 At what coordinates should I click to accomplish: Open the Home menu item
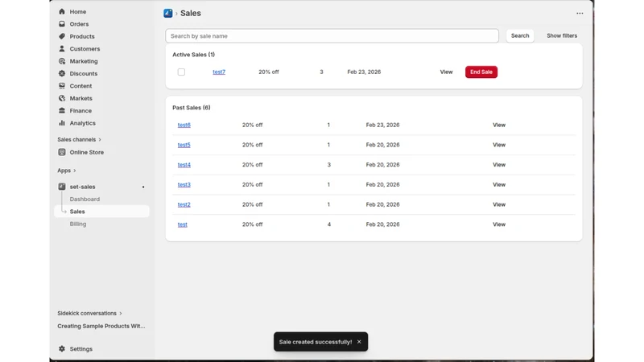77,11
